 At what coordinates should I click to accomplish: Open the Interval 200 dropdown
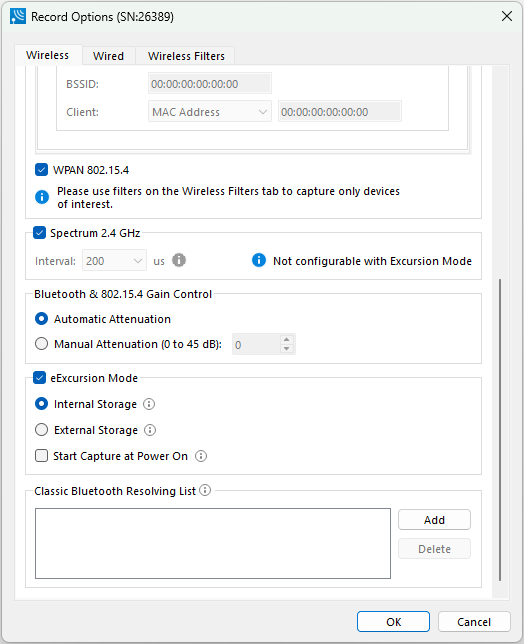tap(114, 260)
